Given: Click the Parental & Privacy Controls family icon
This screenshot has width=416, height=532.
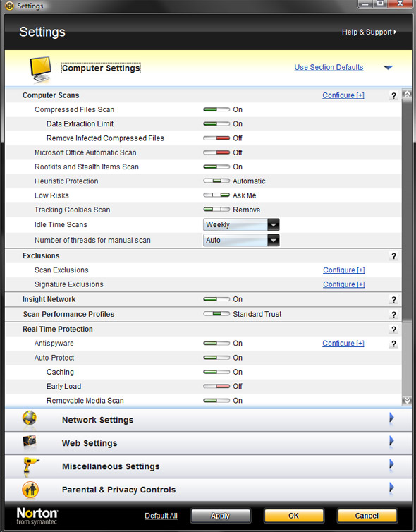Looking at the screenshot, I should 30,490.
